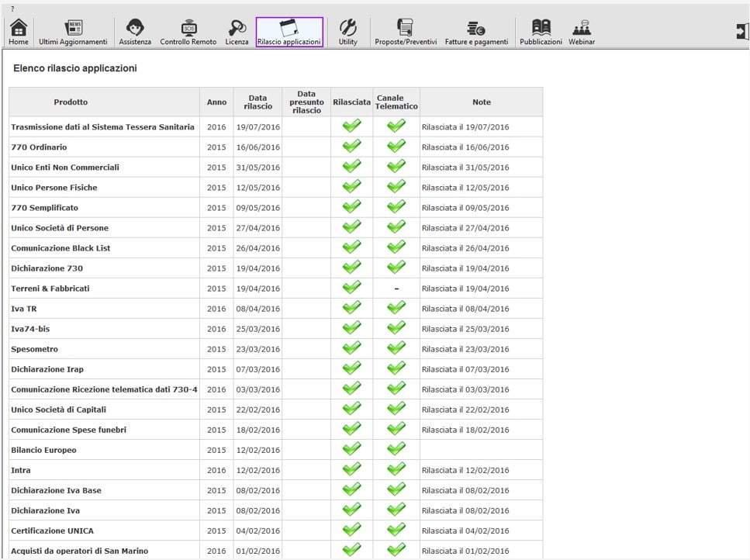Click the exit door icon at right

point(742,32)
